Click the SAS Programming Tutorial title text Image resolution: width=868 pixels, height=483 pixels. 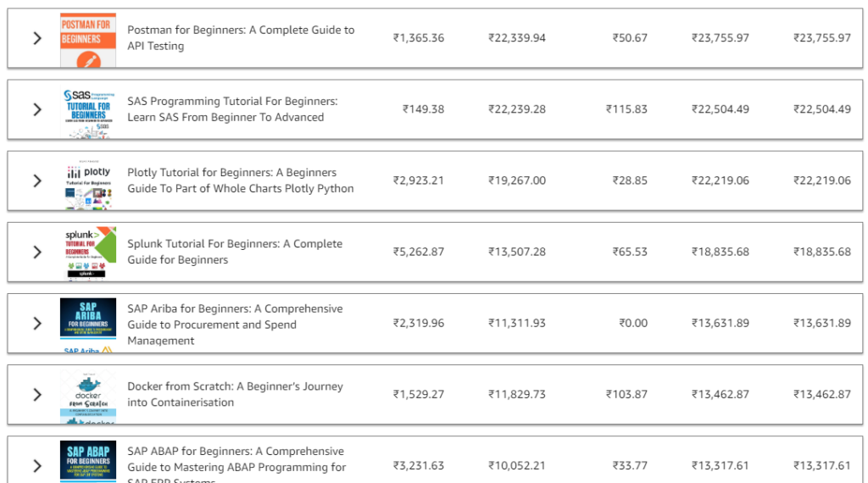[x=232, y=109]
